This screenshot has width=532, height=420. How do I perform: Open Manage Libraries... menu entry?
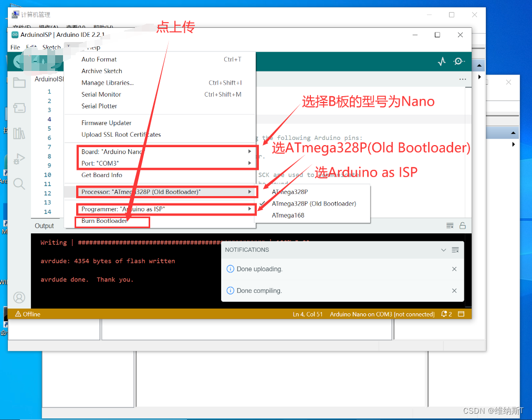click(160, 83)
